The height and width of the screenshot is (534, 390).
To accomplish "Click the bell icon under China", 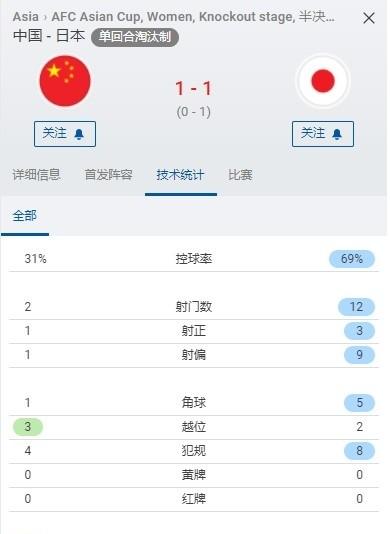I will [x=79, y=134].
